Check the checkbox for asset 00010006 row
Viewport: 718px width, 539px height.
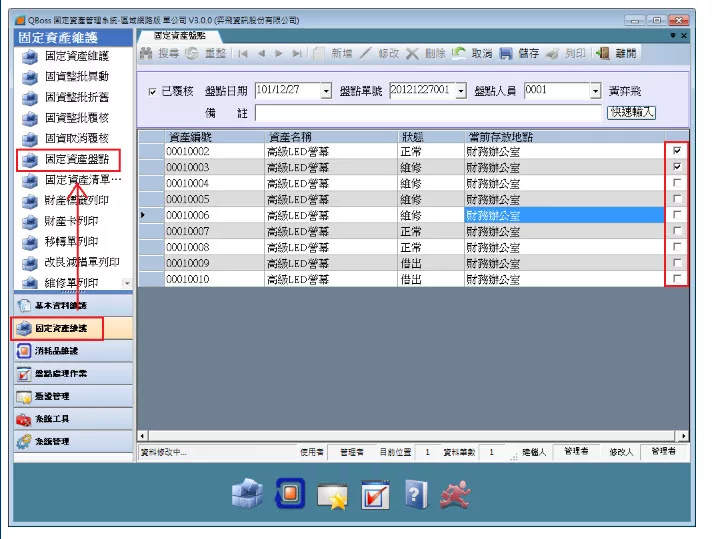click(678, 215)
